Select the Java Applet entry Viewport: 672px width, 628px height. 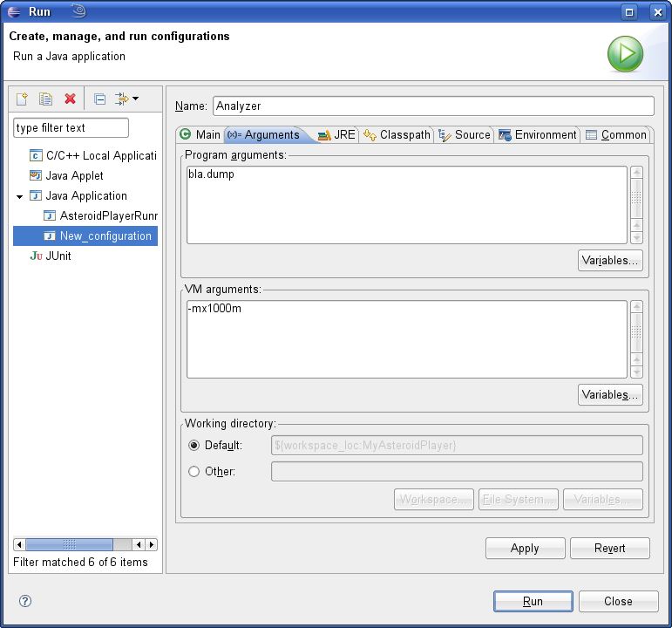click(x=75, y=176)
